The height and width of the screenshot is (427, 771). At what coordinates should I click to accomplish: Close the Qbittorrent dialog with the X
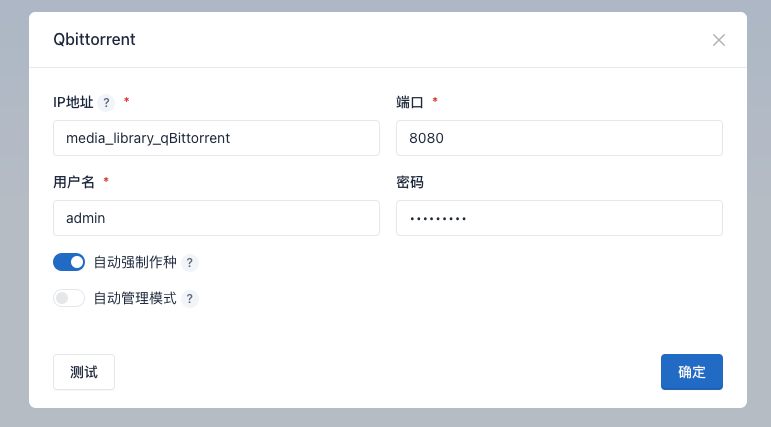(718, 40)
